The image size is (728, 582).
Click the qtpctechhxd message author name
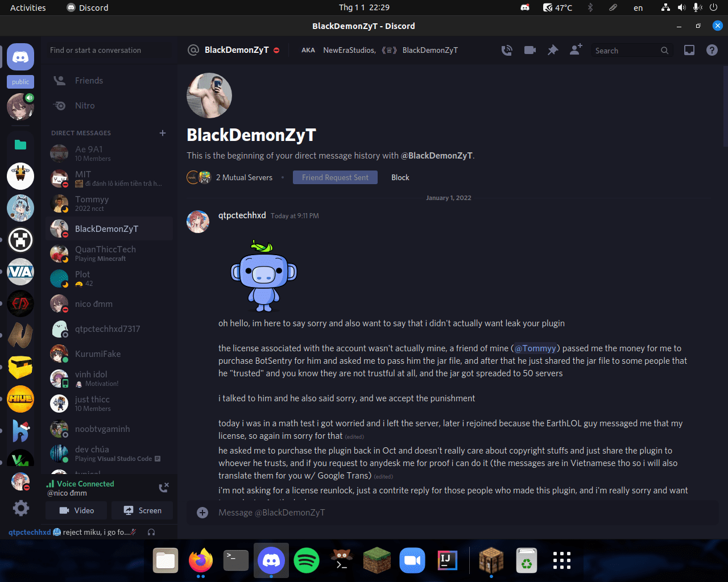242,215
